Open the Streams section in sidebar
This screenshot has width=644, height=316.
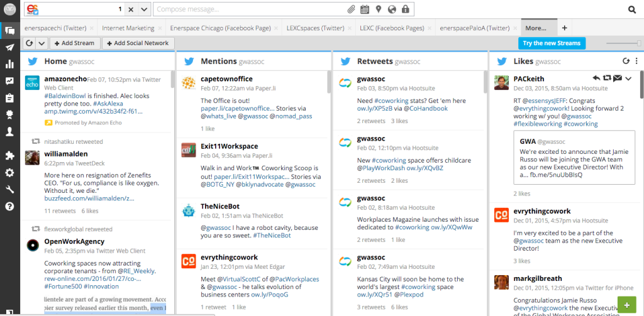point(10,30)
